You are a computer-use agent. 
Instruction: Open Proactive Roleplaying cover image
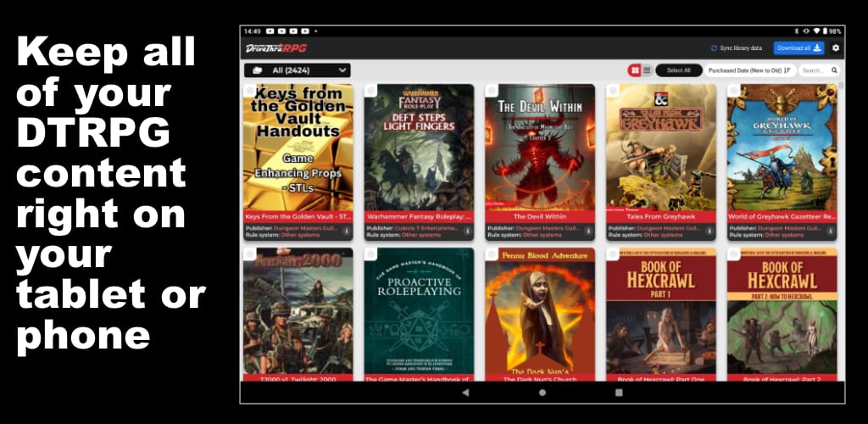pos(419,311)
